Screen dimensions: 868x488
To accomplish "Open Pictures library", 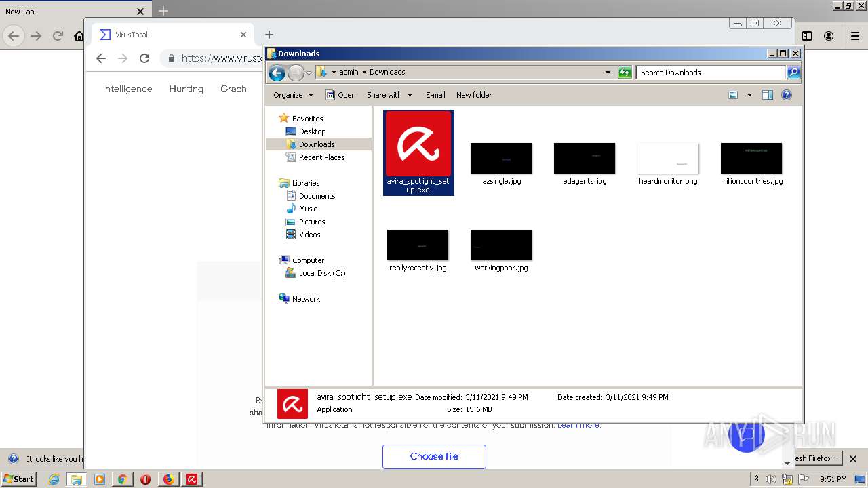I will [x=312, y=222].
